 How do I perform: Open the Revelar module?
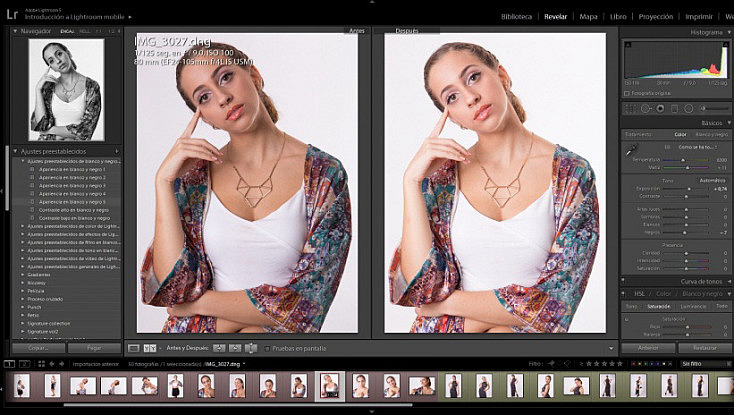pyautogui.click(x=555, y=16)
